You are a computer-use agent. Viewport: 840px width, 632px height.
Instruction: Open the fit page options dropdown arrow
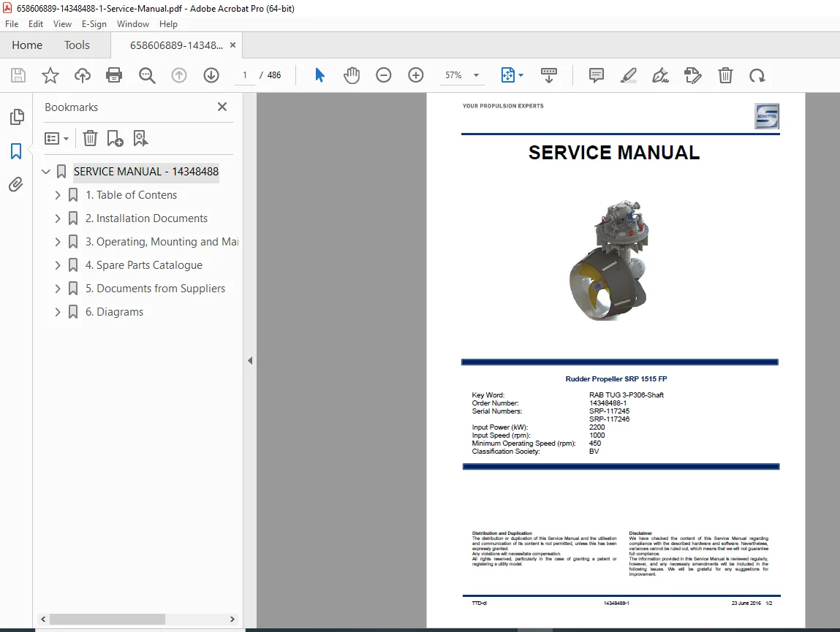click(x=521, y=75)
